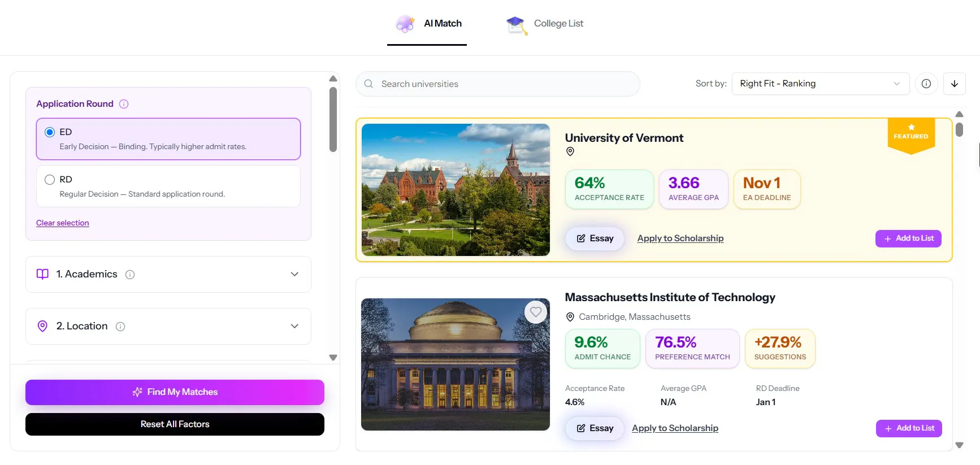
Task: Click the College List graduation cap icon
Action: [517, 25]
